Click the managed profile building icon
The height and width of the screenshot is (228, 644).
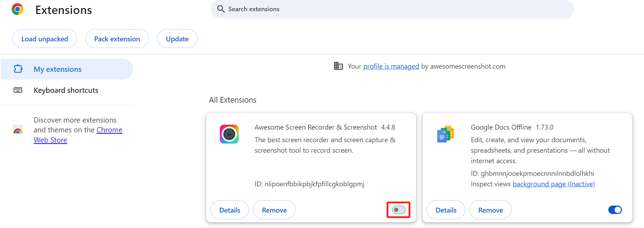338,66
